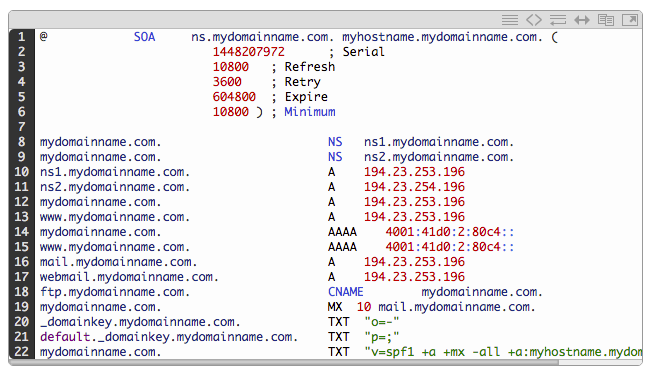Screen dimensions: 665x379
Task: Click ftp.mydomainname.com. hostname
Action: click(115, 292)
